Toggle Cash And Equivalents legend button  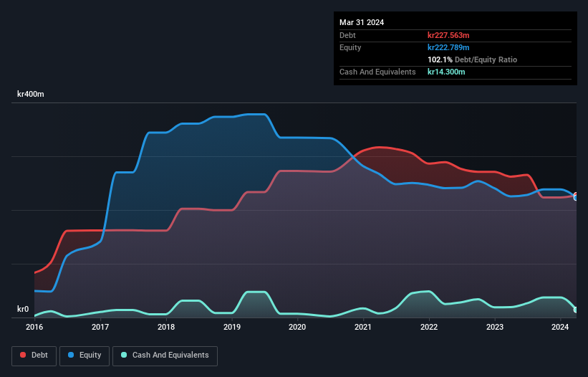[165, 355]
